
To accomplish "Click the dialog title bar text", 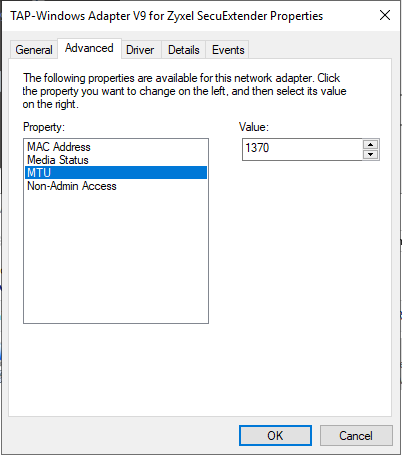I will 167,16.
